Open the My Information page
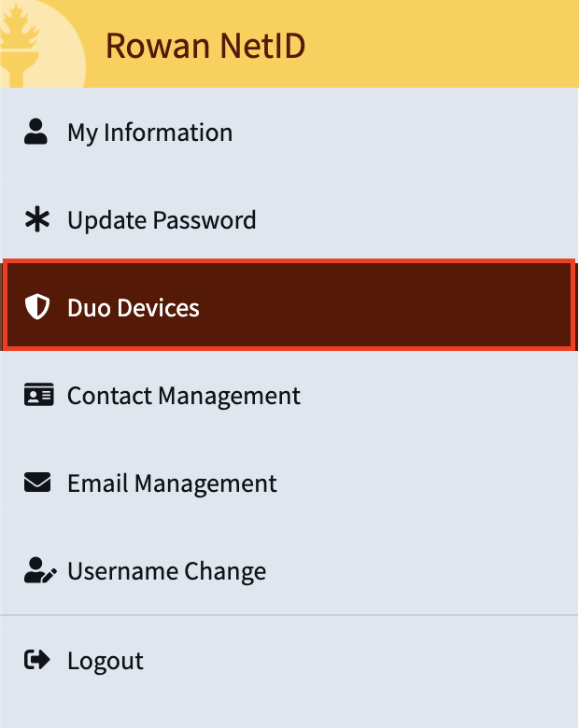The height and width of the screenshot is (728, 579). tap(149, 133)
